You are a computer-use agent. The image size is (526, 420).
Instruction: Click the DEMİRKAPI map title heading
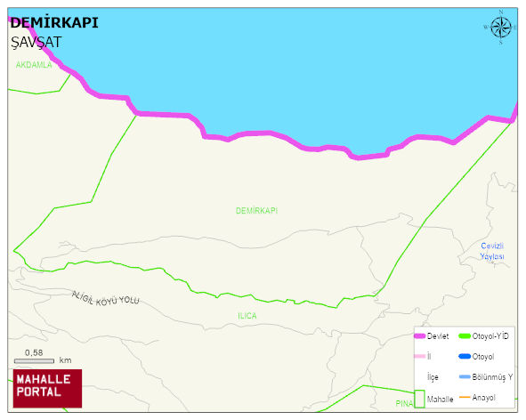54,23
